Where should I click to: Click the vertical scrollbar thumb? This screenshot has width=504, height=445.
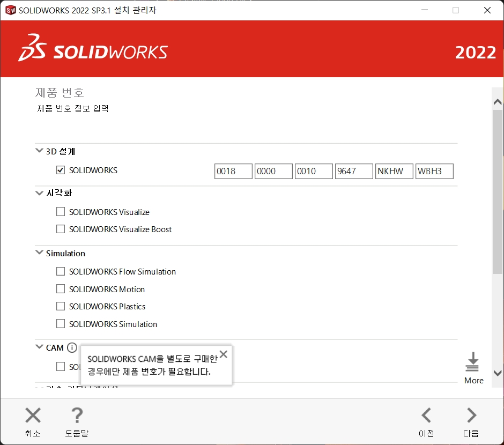click(498, 192)
